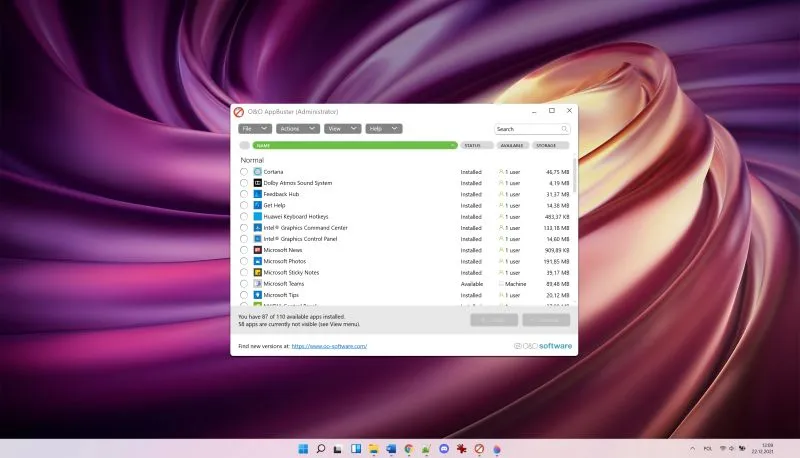800x458 pixels.
Task: Open the View menu
Action: click(x=342, y=129)
